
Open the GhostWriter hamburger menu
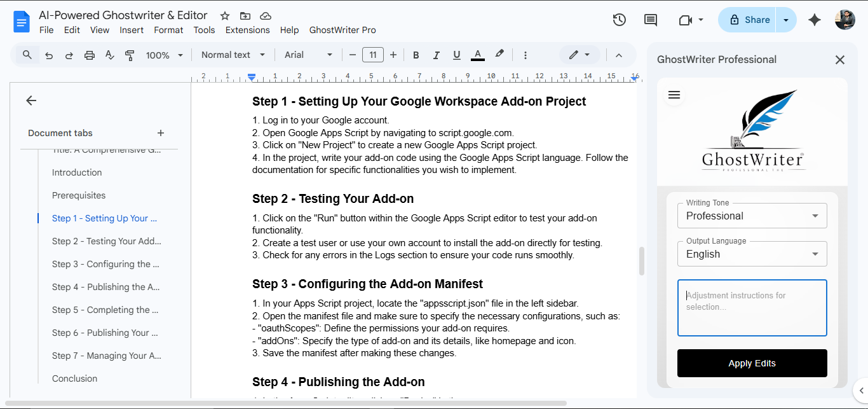click(x=674, y=95)
